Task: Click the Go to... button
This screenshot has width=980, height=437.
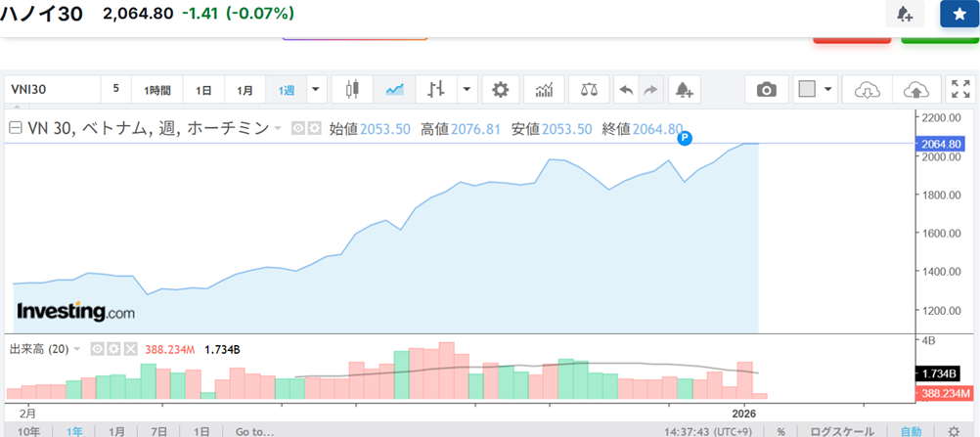Action: coord(254,430)
